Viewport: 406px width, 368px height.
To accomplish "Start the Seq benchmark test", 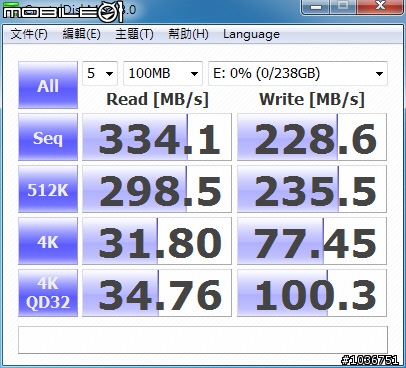I will pyautogui.click(x=48, y=137).
